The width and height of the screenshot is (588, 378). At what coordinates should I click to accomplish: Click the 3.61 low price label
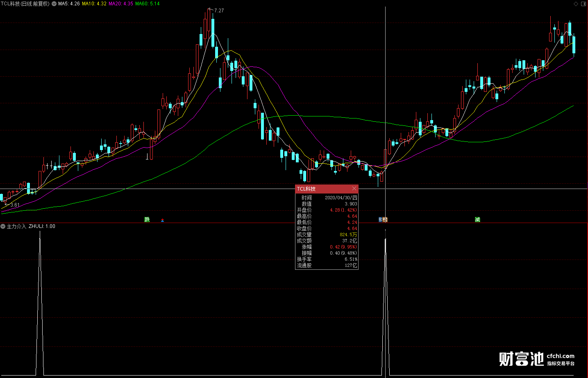[15, 205]
